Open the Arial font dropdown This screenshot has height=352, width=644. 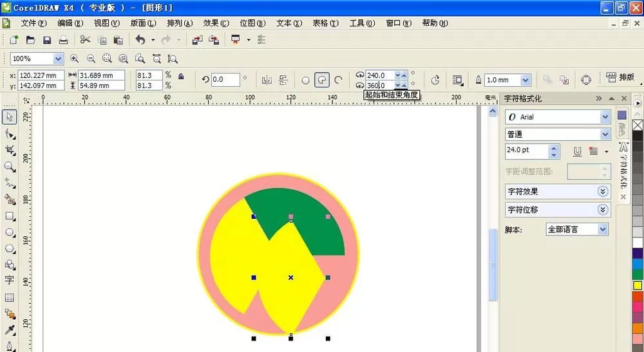point(605,117)
